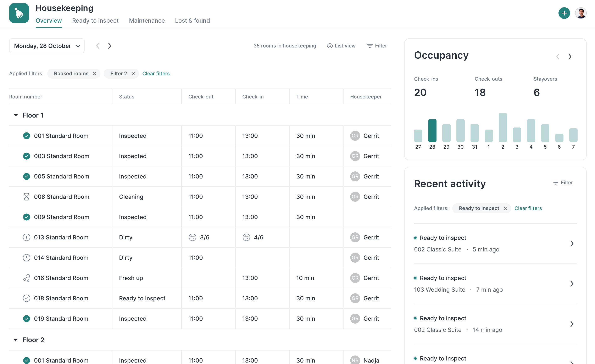Sort by the Status column header
Screen dimensions: 595x364
pos(127,97)
